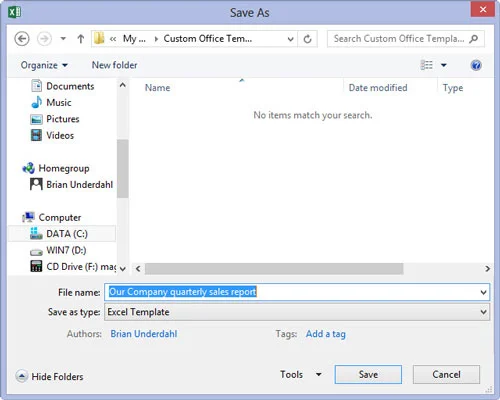Click the Add a tag link
The width and height of the screenshot is (500, 400).
(x=326, y=334)
